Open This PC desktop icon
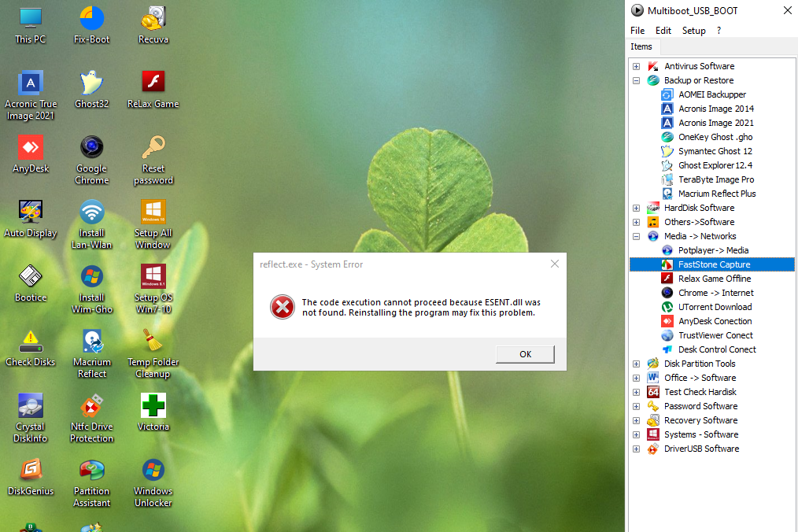 31,25
